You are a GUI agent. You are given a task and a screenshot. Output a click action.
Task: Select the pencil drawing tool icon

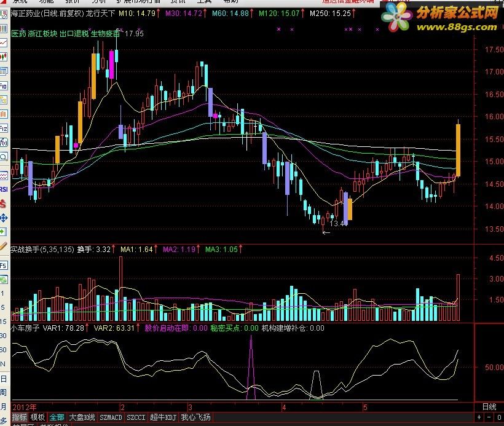coord(3,247)
